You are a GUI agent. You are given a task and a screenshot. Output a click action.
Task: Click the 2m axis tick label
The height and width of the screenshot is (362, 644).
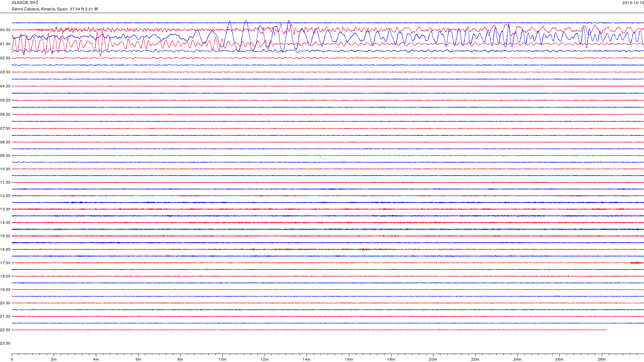pos(54,359)
